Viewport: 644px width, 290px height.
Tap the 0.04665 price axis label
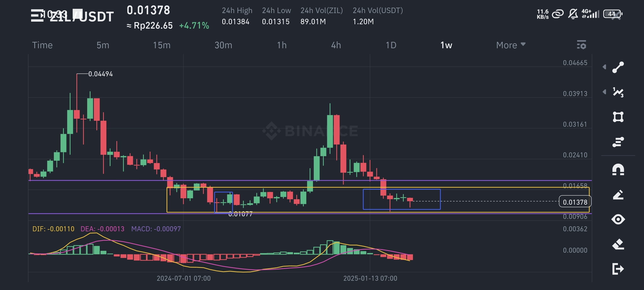coord(575,63)
